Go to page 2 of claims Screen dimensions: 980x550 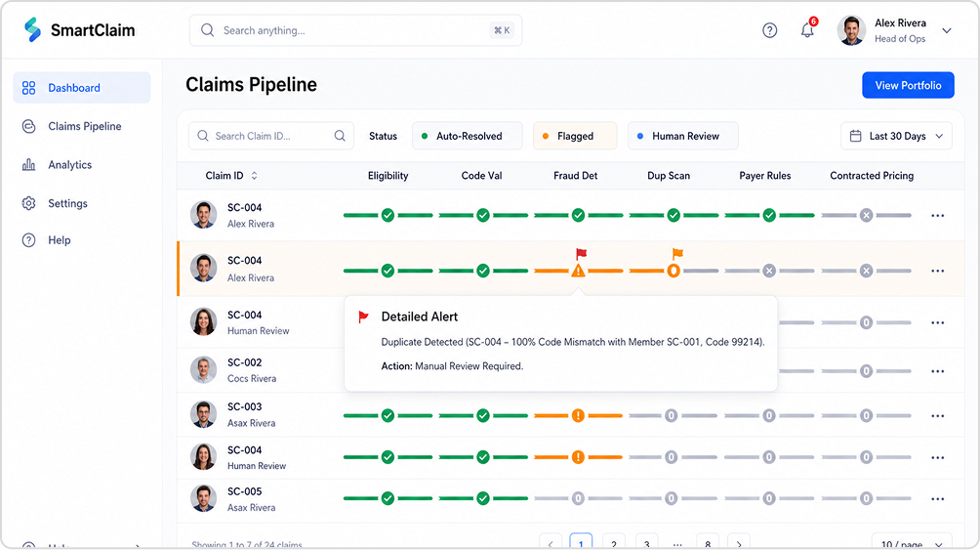pos(614,544)
